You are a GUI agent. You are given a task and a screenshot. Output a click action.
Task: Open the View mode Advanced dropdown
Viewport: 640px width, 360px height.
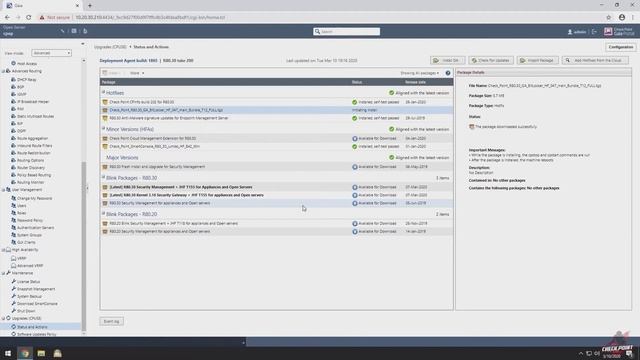tap(51, 53)
